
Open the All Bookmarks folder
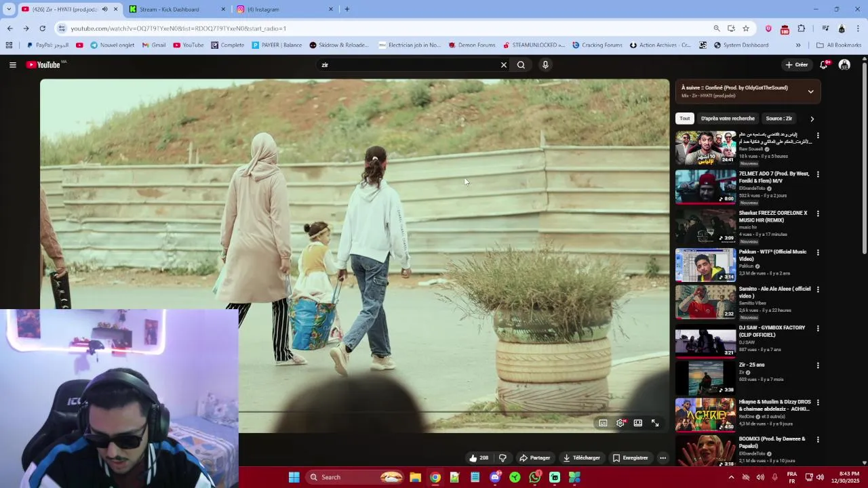839,45
